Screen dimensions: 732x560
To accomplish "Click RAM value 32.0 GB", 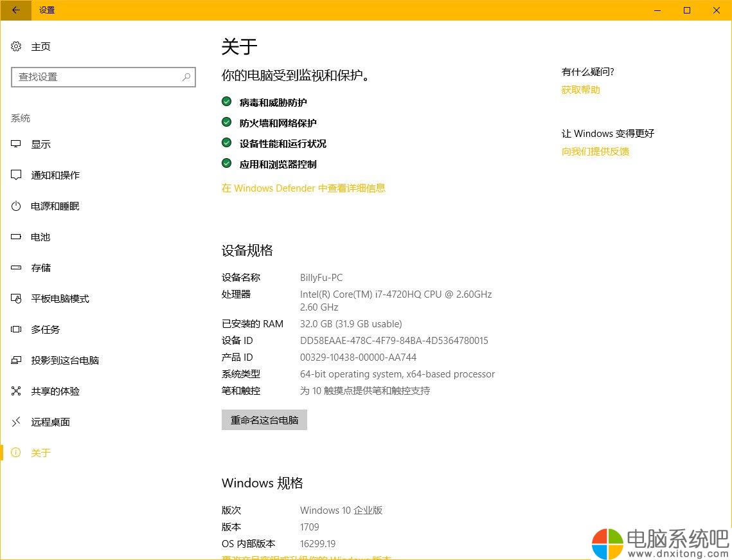I will click(351, 323).
